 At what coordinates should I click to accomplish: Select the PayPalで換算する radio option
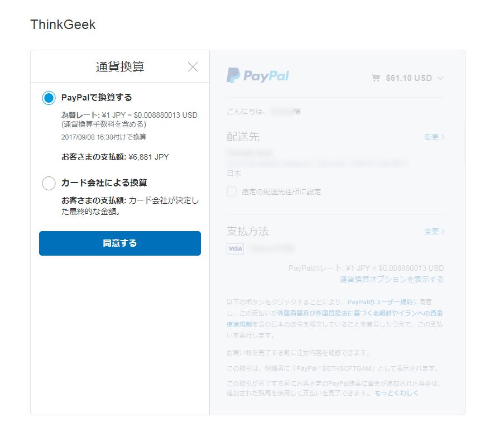coord(49,98)
